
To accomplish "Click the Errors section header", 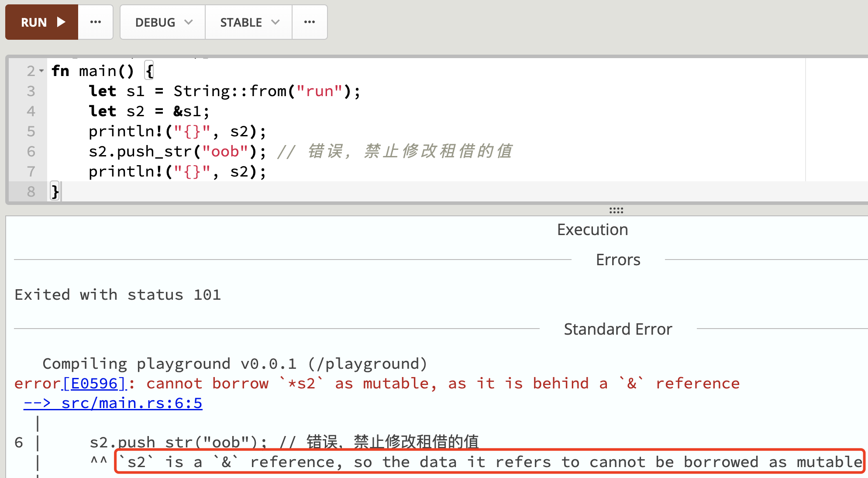I will [x=618, y=260].
